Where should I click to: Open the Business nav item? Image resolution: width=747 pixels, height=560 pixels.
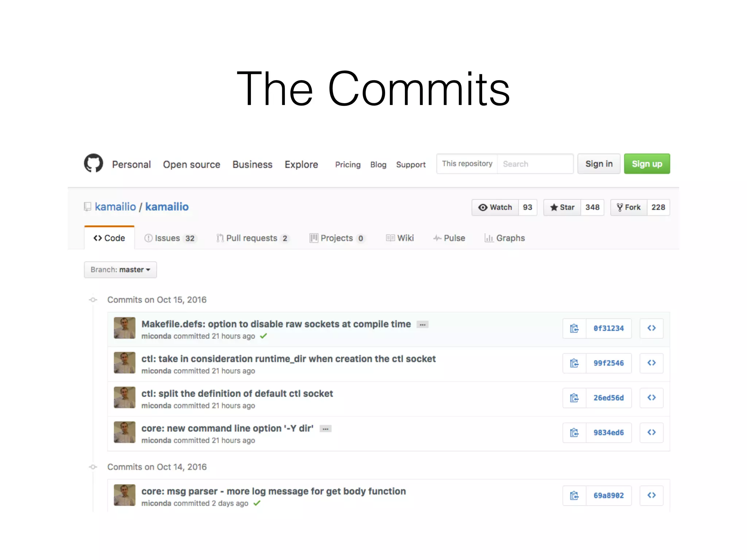pos(252,164)
